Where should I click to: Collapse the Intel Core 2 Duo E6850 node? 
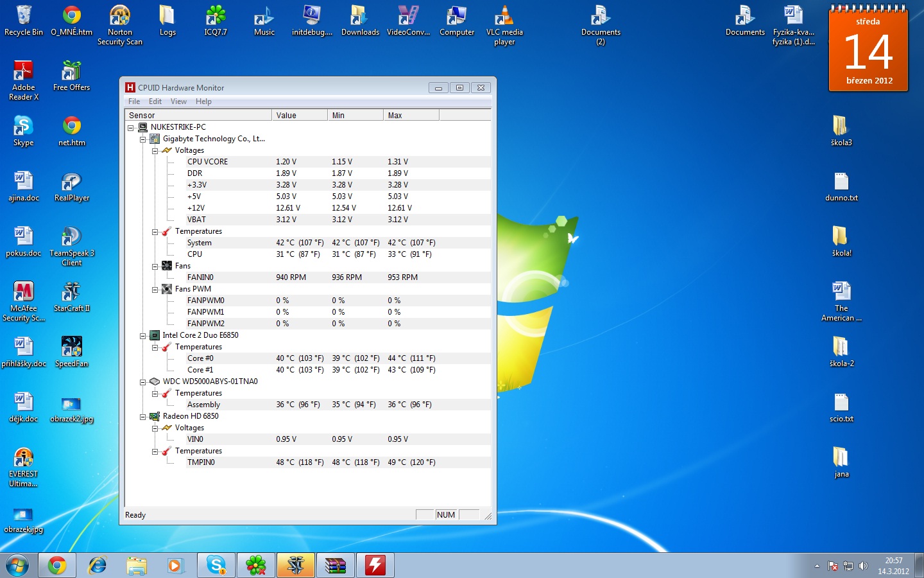click(x=142, y=335)
